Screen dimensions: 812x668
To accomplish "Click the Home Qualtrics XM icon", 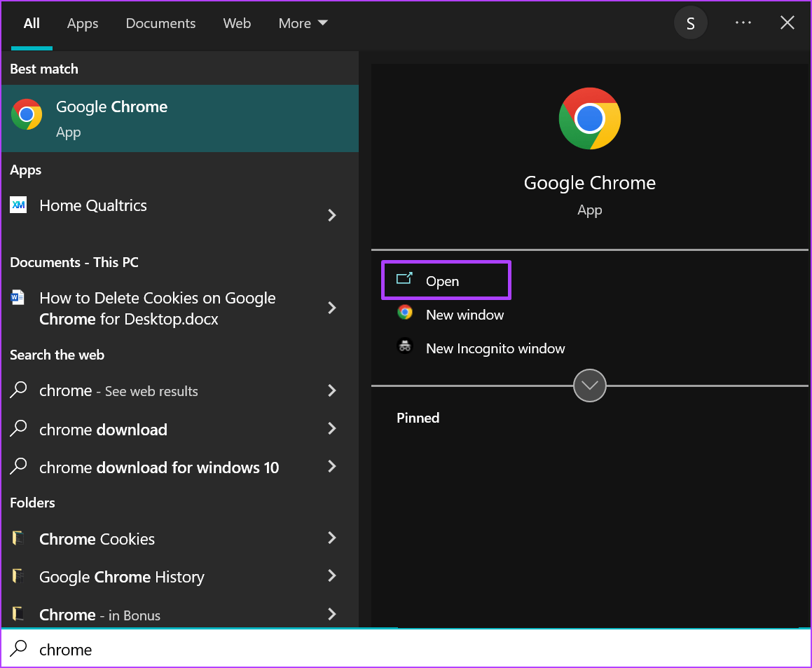I will [18, 205].
